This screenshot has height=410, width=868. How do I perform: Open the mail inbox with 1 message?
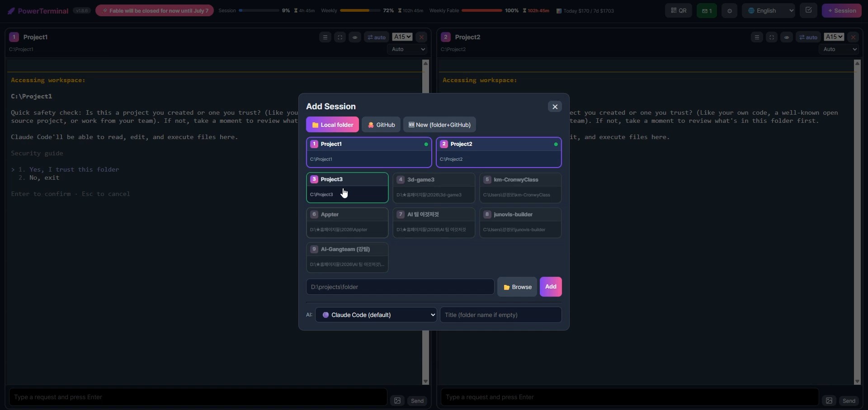pos(707,10)
